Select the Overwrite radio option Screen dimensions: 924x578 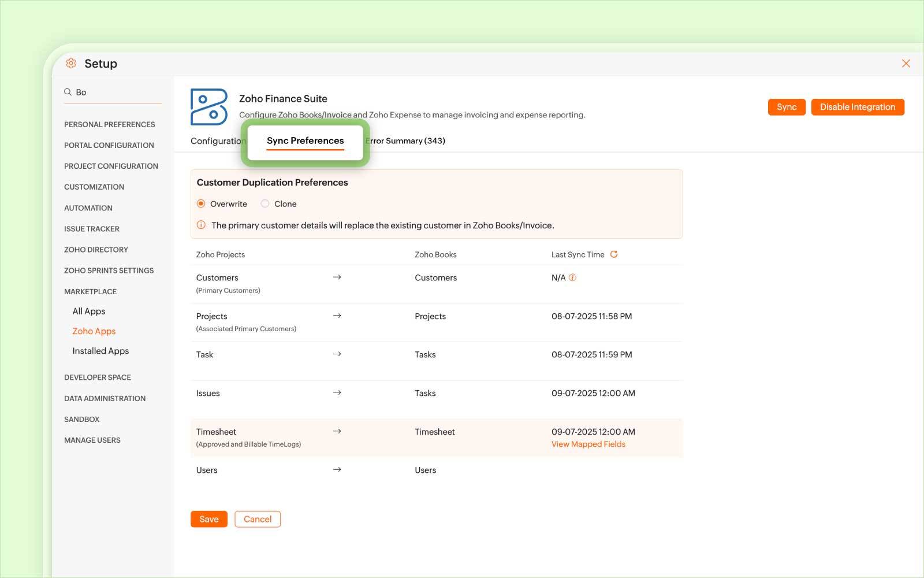click(201, 203)
